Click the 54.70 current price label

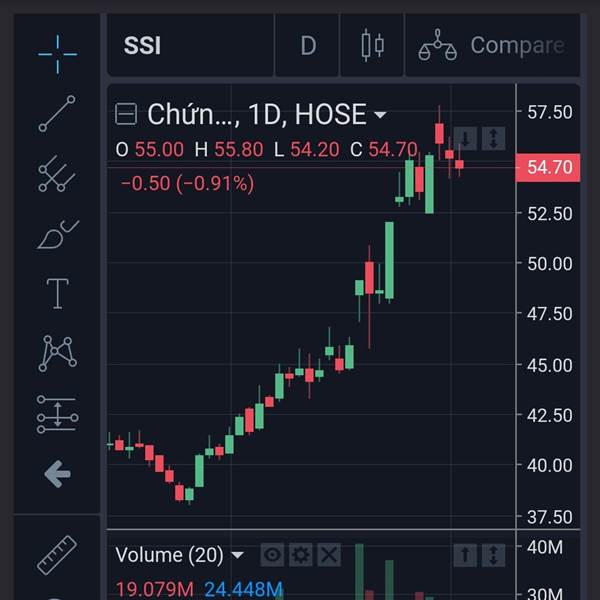(548, 168)
